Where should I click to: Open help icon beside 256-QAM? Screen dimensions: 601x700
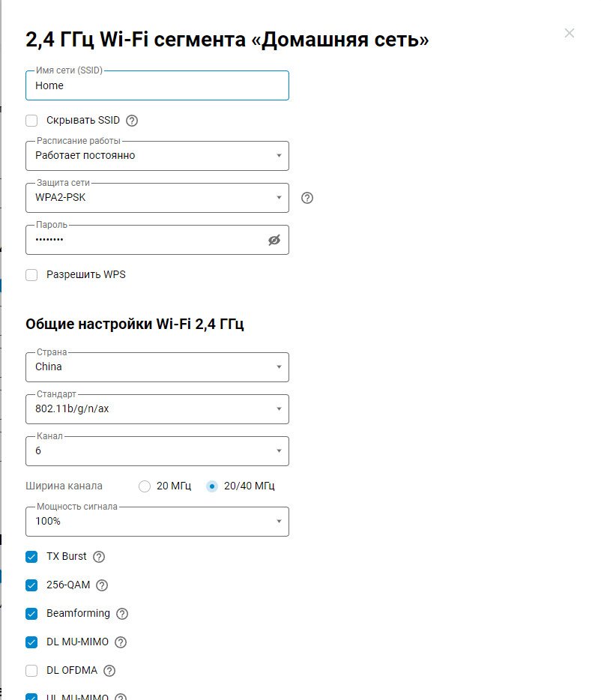tap(102, 585)
